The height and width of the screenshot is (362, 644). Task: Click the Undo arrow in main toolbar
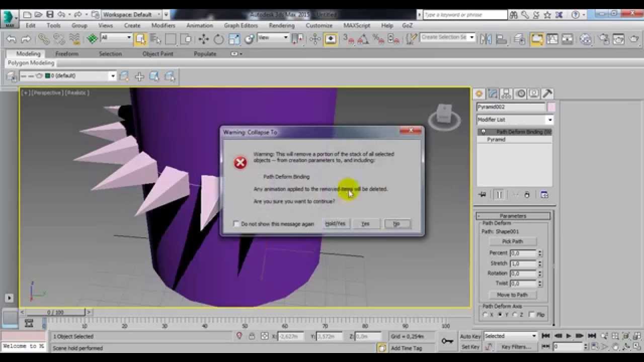(11, 39)
